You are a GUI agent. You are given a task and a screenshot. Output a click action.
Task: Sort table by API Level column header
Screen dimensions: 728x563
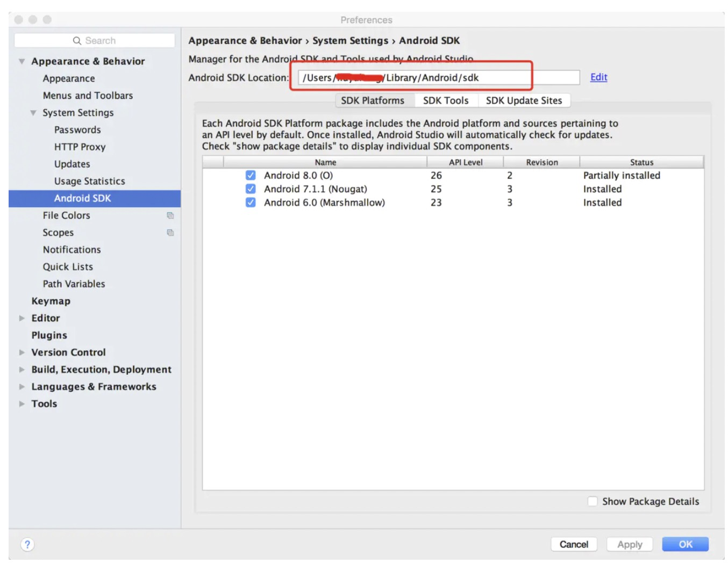tap(466, 162)
